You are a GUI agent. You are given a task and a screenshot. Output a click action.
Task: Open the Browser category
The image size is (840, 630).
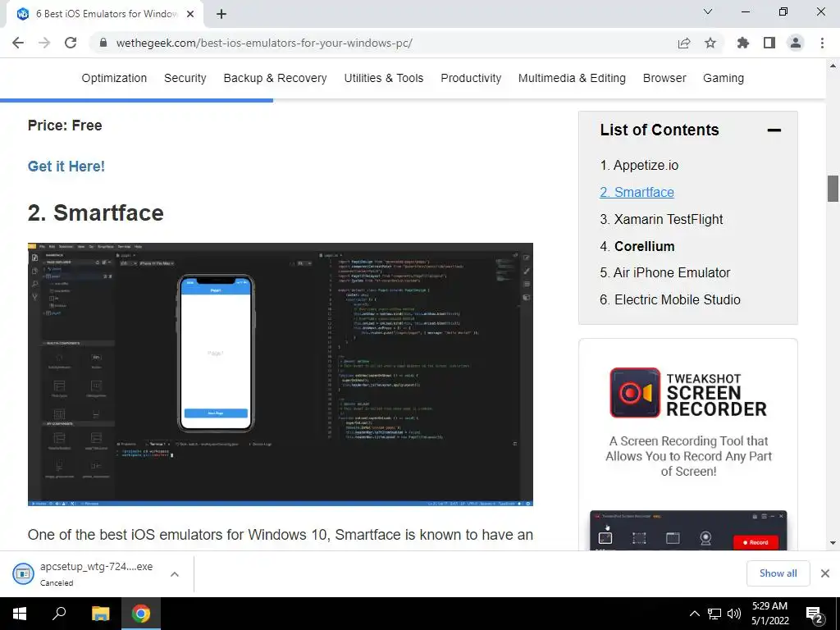[x=664, y=78]
